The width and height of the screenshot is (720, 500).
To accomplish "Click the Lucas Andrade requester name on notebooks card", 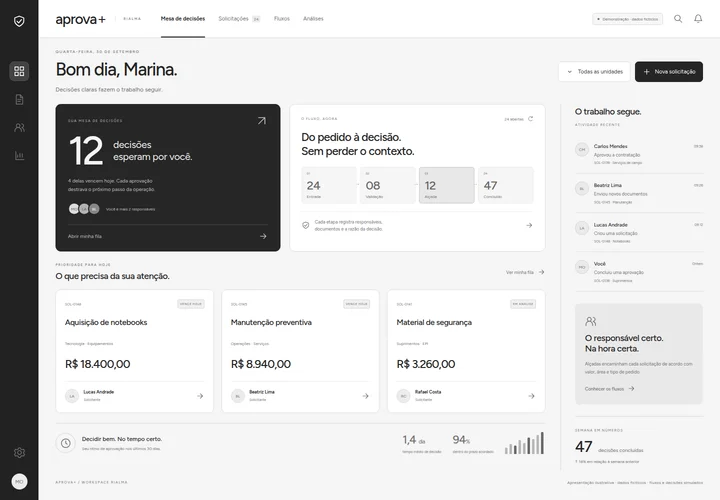I will [x=99, y=392].
